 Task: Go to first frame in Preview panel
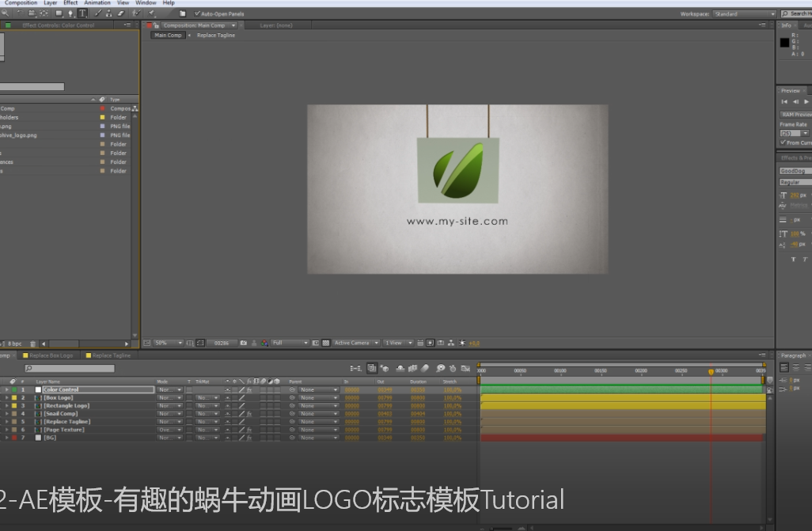point(784,101)
